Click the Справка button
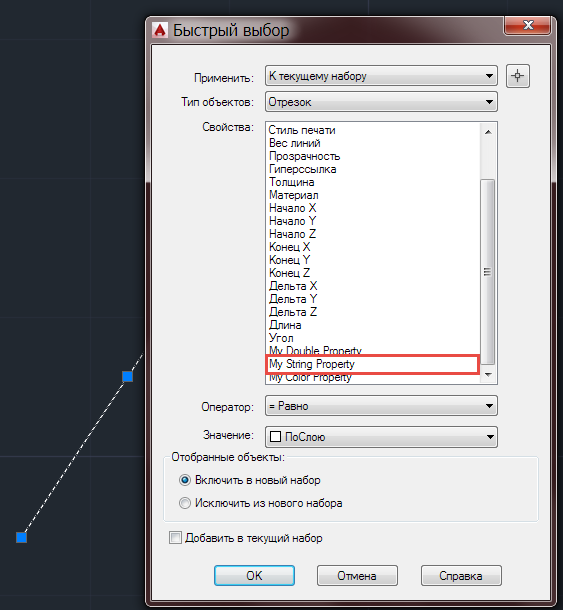The image size is (563, 610). (x=461, y=575)
